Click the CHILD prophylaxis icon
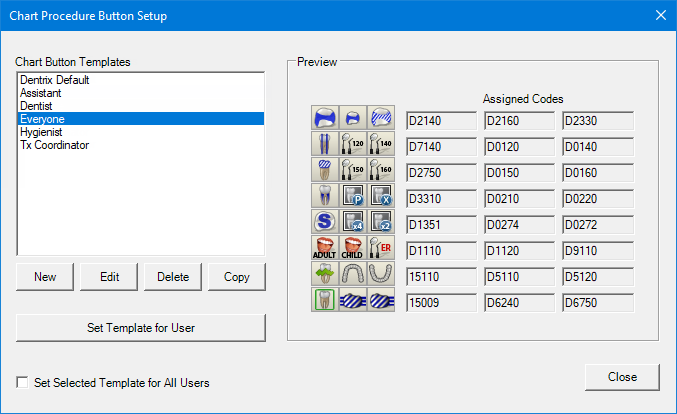677x414 pixels. 353,247
